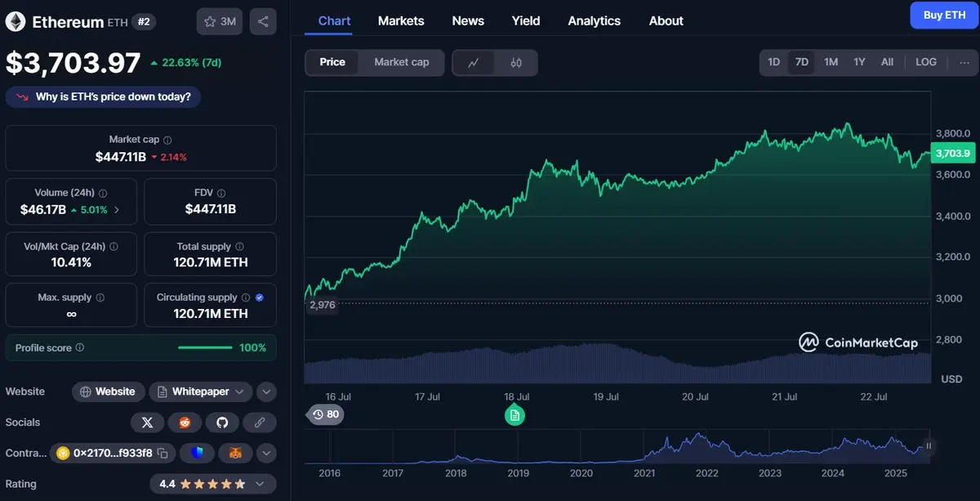Viewport: 980px width, 501px height.
Task: Select the All time range
Action: click(887, 62)
